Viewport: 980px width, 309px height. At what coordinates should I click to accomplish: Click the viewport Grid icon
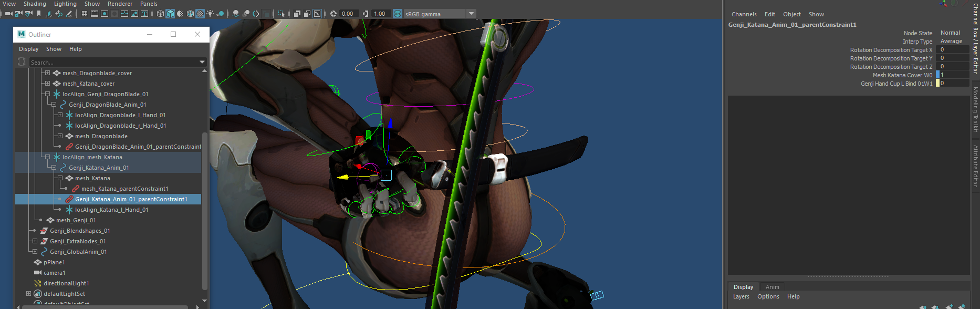click(x=85, y=14)
